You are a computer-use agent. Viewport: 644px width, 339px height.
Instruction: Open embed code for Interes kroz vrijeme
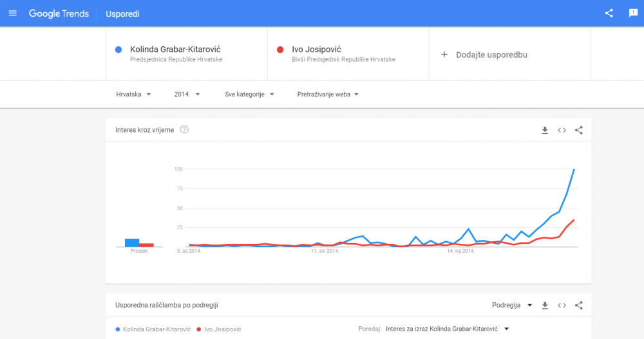pyautogui.click(x=562, y=131)
